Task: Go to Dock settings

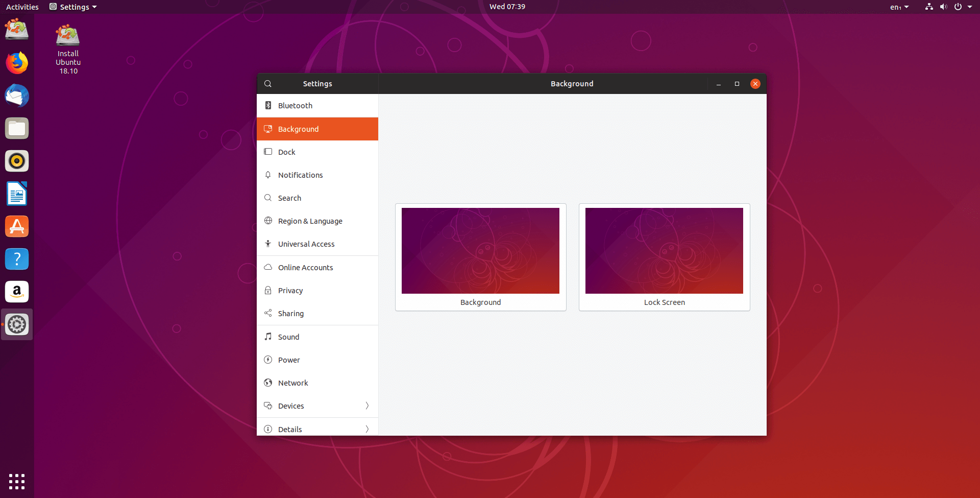Action: pos(317,152)
